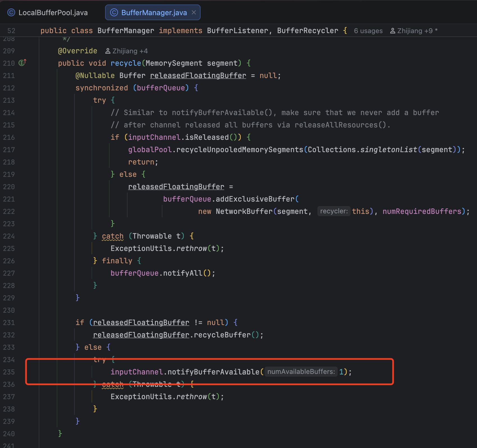The image size is (477, 448).
Task: Click line number 217 in the gutter
Action: tap(9, 150)
